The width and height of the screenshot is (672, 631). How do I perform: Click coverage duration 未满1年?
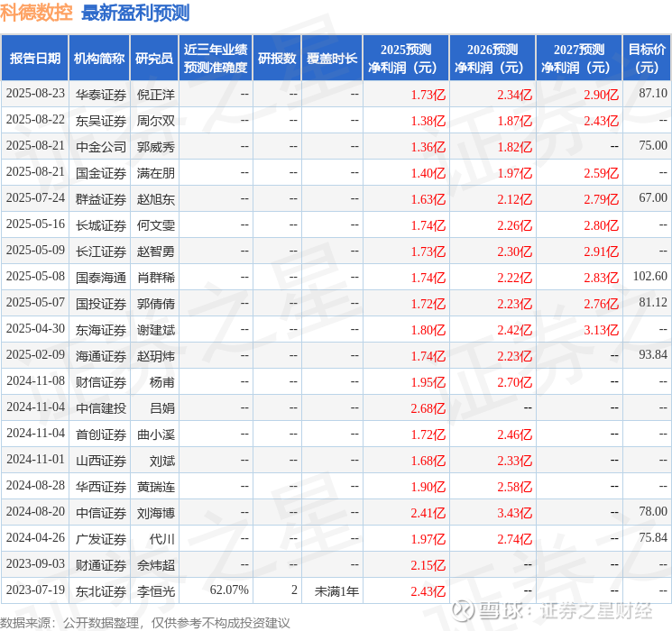coord(336,591)
